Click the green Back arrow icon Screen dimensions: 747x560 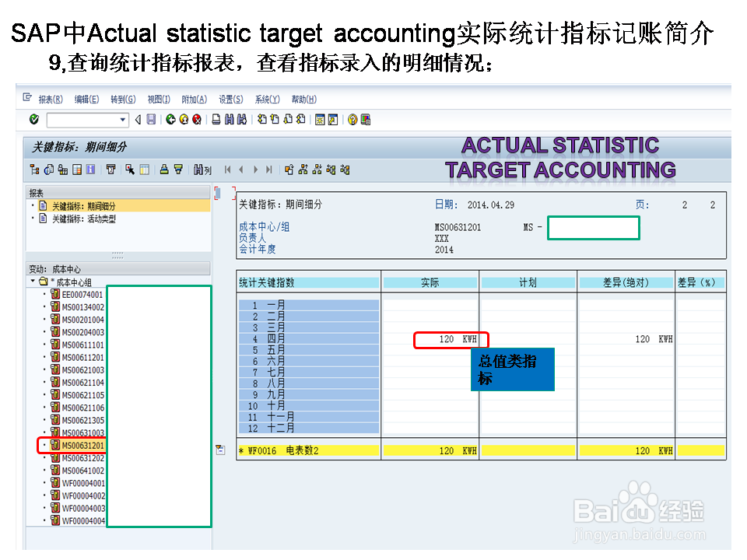click(170, 120)
